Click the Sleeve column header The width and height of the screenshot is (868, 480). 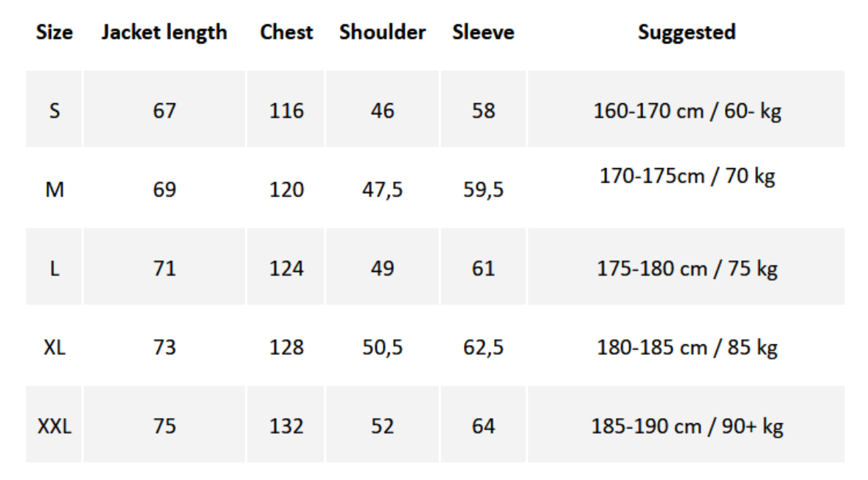pyautogui.click(x=483, y=32)
